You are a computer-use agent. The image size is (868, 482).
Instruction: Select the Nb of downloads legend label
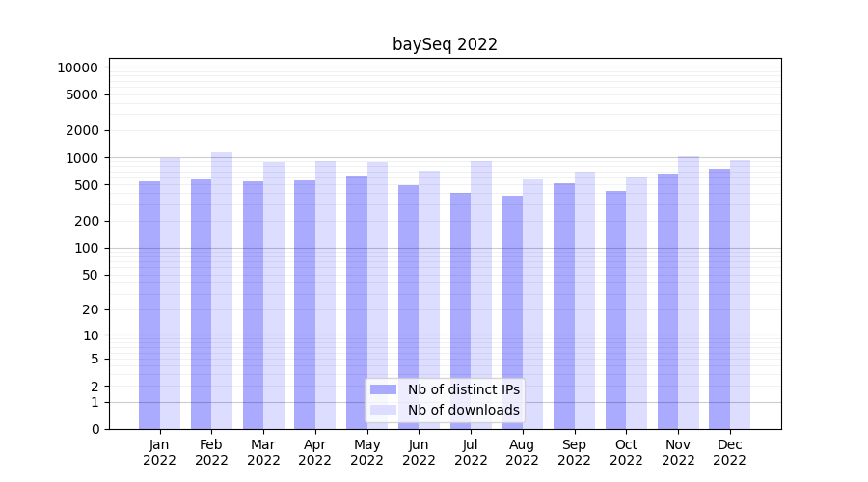tap(463, 410)
